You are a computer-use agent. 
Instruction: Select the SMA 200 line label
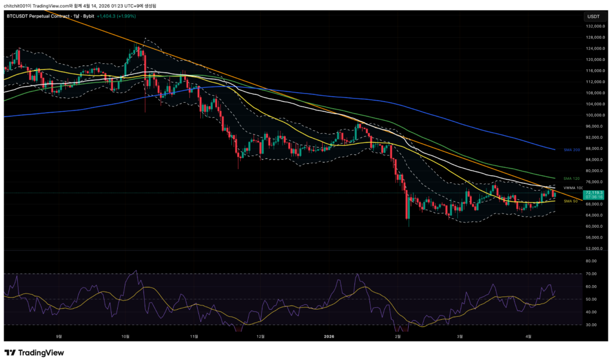click(572, 149)
